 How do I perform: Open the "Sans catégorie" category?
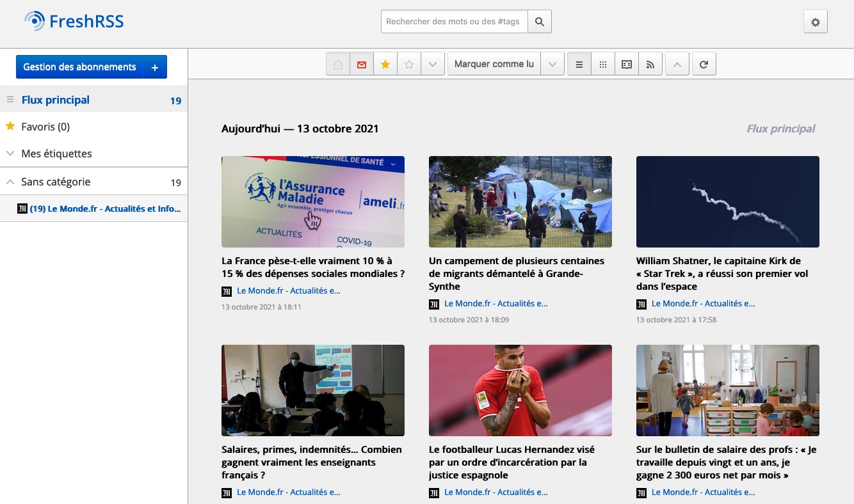point(56,182)
